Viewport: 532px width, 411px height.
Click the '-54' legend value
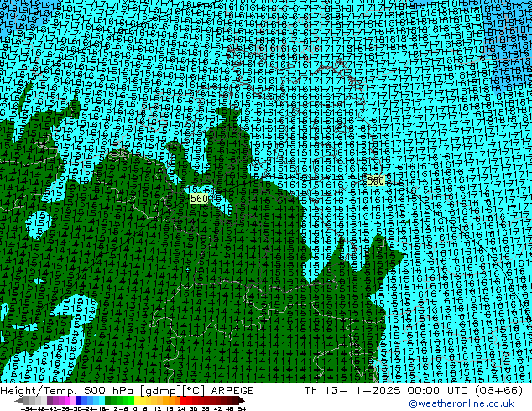[27, 408]
